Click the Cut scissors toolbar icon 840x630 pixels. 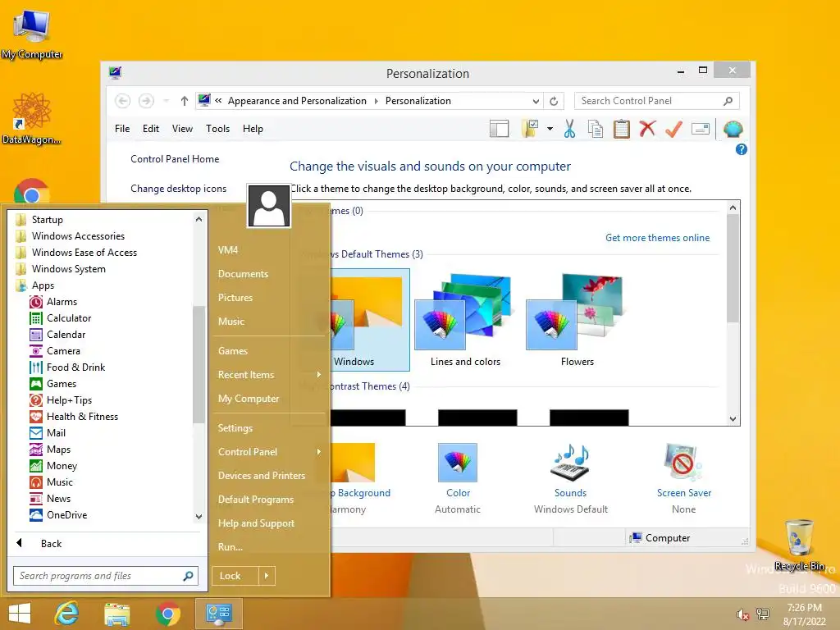pyautogui.click(x=569, y=129)
